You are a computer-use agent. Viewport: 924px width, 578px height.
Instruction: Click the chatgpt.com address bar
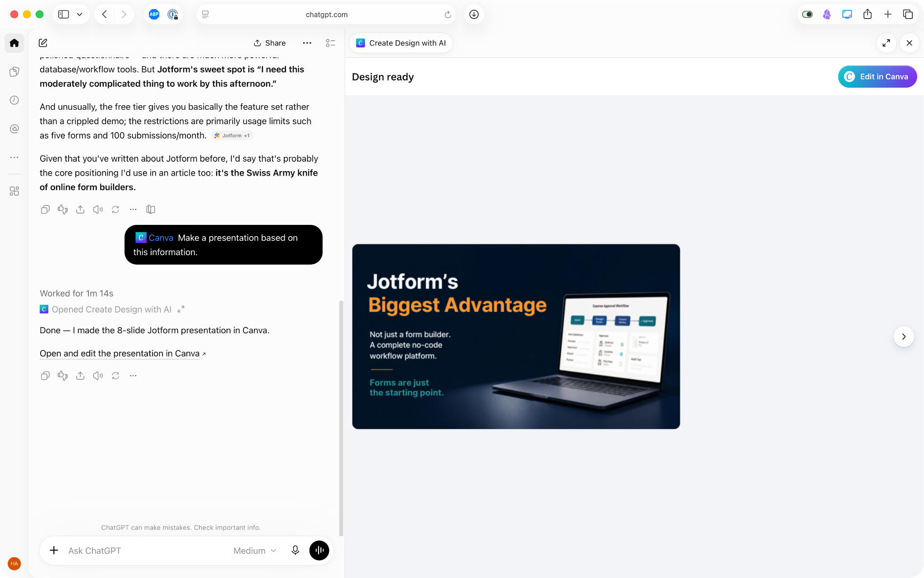[326, 14]
